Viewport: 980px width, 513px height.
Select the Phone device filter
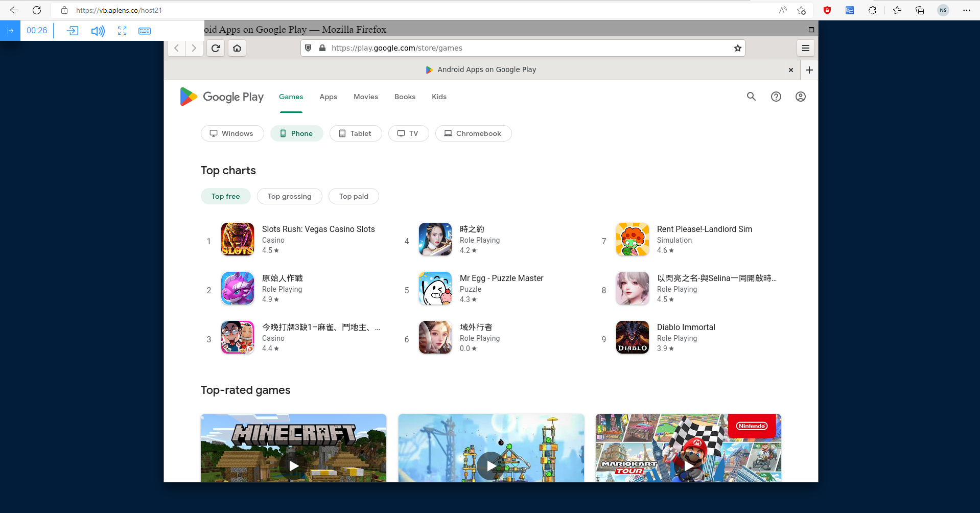coord(296,133)
